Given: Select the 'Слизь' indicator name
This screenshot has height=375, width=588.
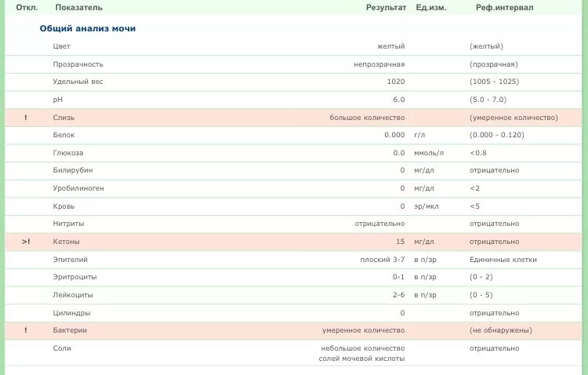Looking at the screenshot, I should 64,118.
